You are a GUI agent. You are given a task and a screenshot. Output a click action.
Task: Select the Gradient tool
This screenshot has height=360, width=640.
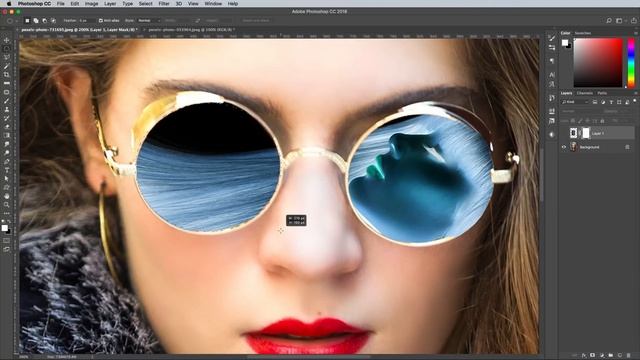pyautogui.click(x=7, y=135)
